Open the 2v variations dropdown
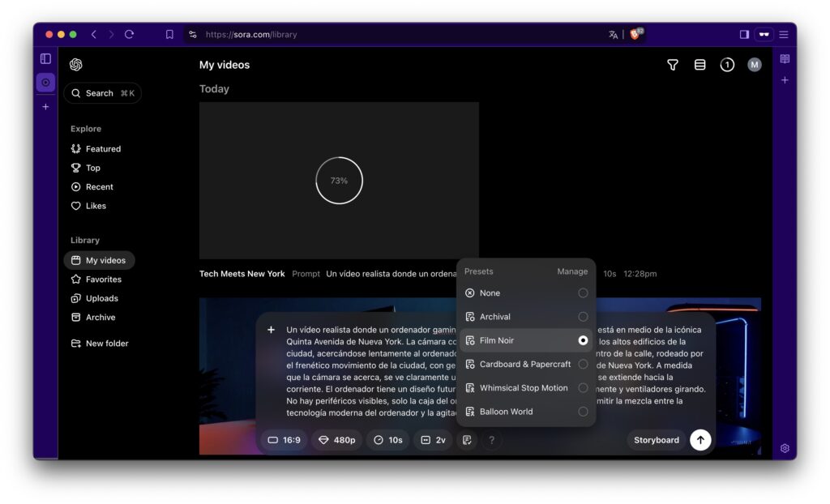This screenshot has width=830, height=504. click(x=433, y=440)
